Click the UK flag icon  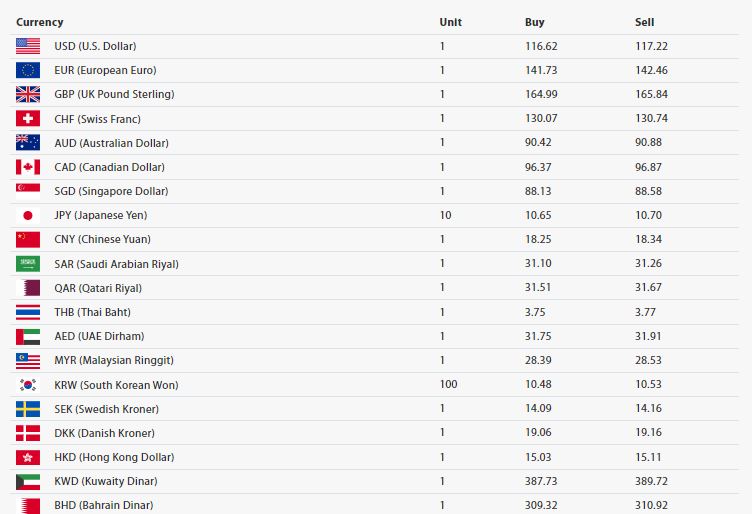pyautogui.click(x=28, y=94)
